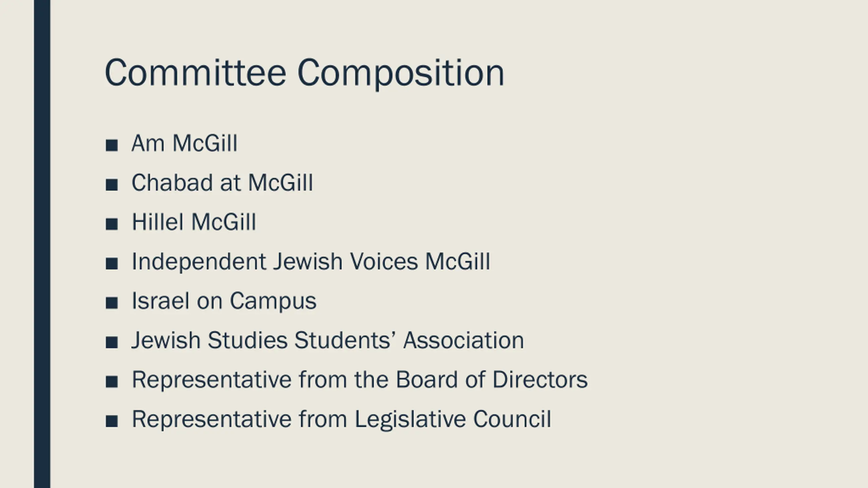This screenshot has width=868, height=488.
Task: Click the bullet before Board of Directors line
Action: click(x=112, y=382)
